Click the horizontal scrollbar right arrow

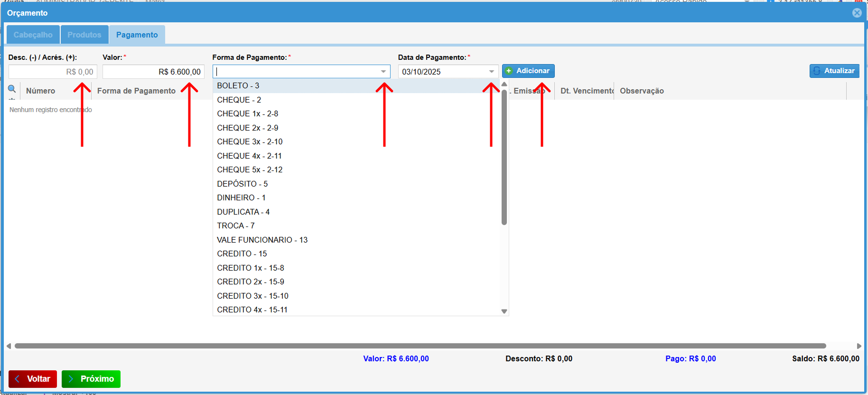tap(859, 346)
